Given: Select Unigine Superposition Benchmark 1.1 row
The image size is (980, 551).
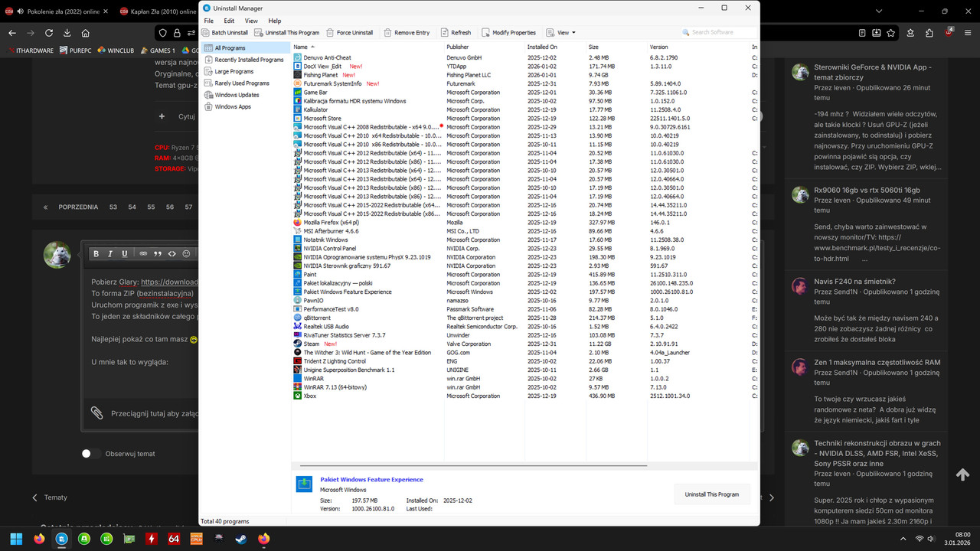Looking at the screenshot, I should coord(524,370).
